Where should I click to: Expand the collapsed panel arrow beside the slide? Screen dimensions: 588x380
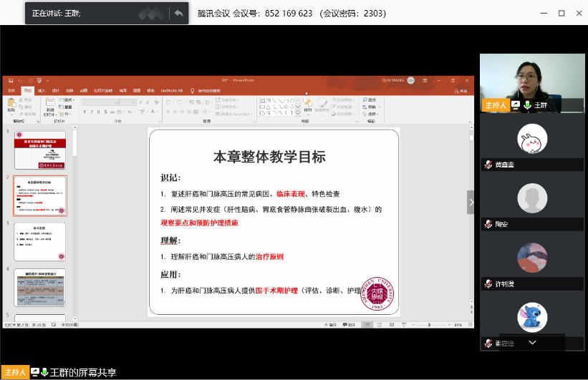pos(471,203)
